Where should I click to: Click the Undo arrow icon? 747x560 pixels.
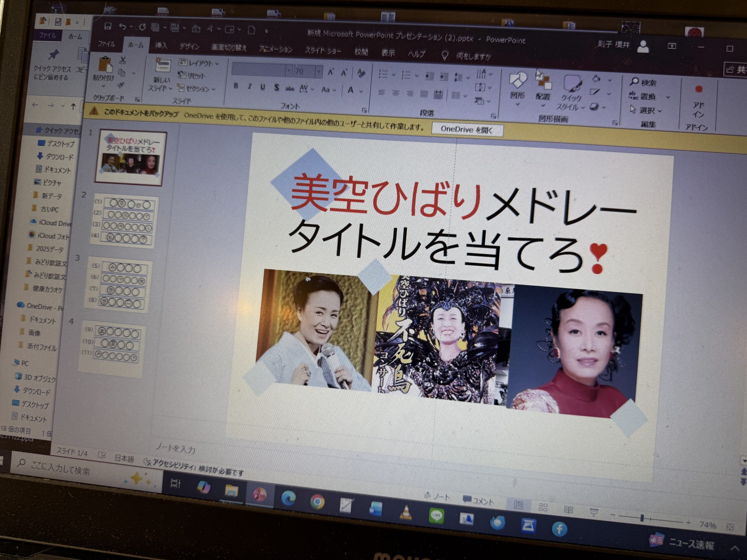pyautogui.click(x=123, y=27)
